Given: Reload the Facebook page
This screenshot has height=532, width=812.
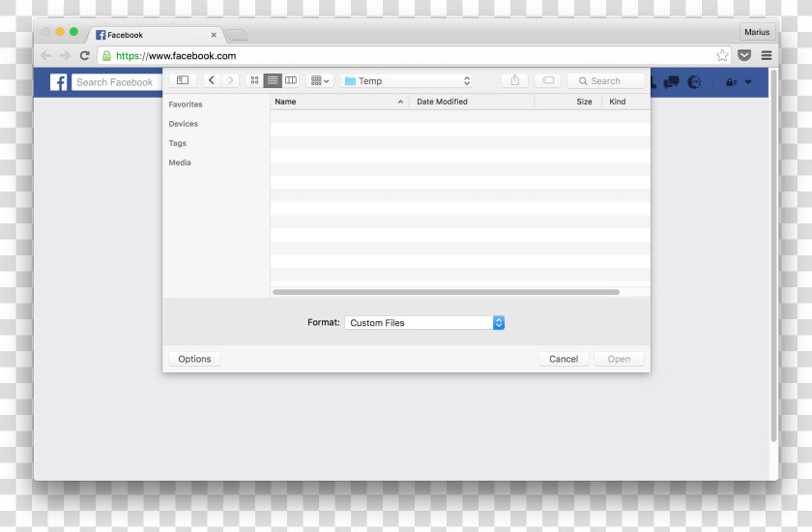Looking at the screenshot, I should tap(84, 55).
